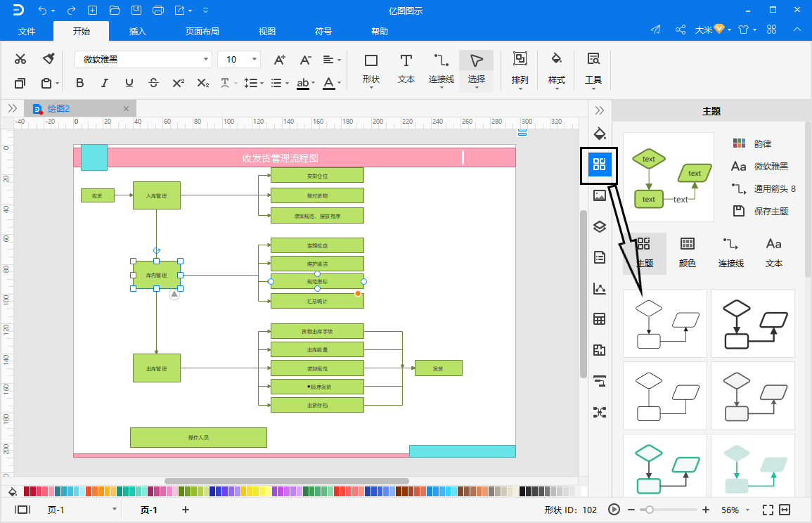Switch to the 插入 tab

pyautogui.click(x=137, y=31)
